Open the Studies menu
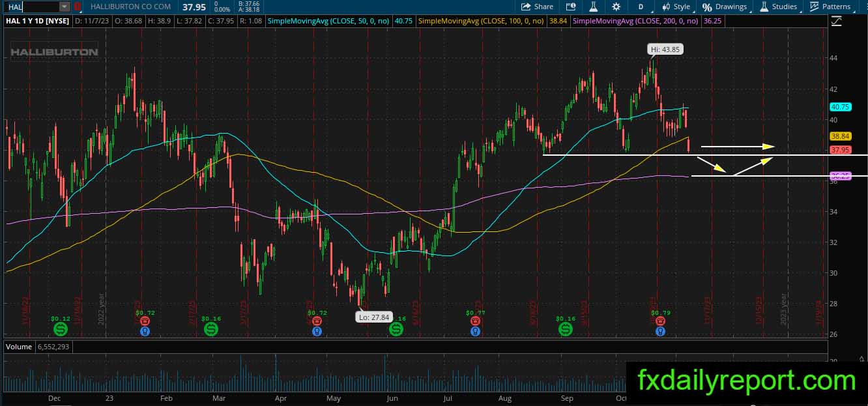The width and height of the screenshot is (868, 406). (778, 7)
